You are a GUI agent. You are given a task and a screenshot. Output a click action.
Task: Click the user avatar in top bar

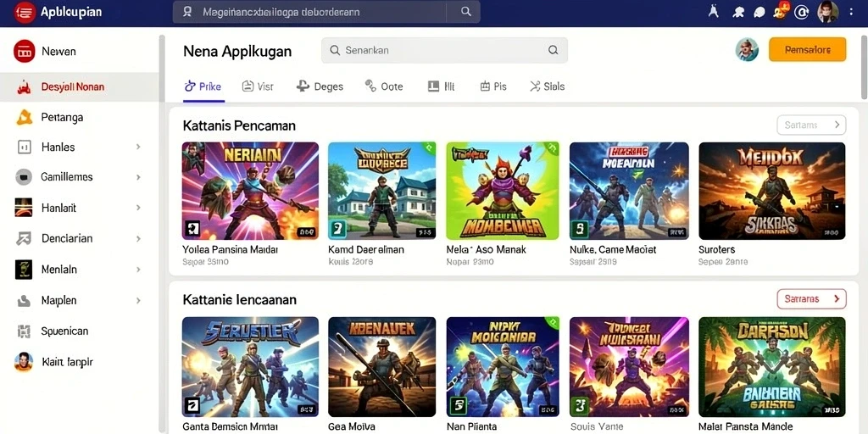[x=827, y=12]
